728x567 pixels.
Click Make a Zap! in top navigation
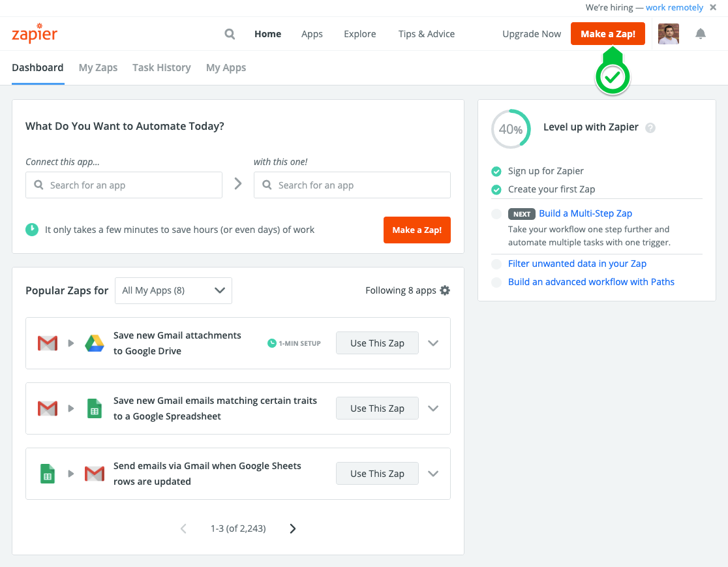point(607,34)
